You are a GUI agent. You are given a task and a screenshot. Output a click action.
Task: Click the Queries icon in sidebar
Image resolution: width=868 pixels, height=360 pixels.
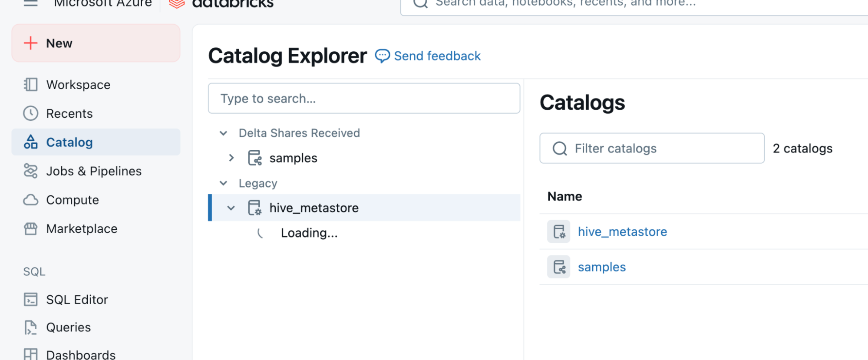click(30, 327)
